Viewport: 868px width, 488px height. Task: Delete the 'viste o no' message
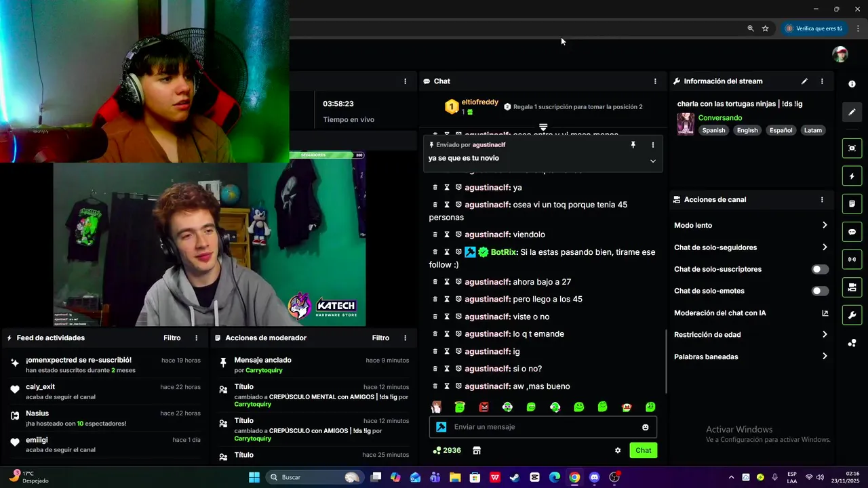coord(435,317)
